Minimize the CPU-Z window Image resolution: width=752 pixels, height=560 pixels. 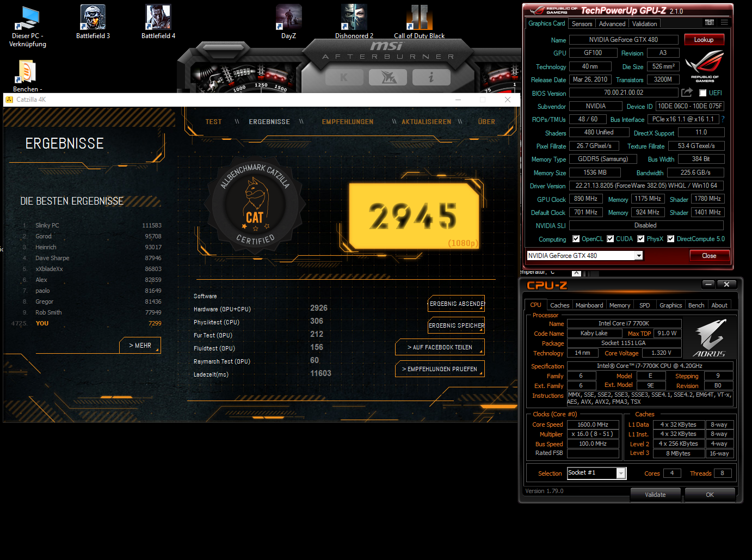[708, 284]
